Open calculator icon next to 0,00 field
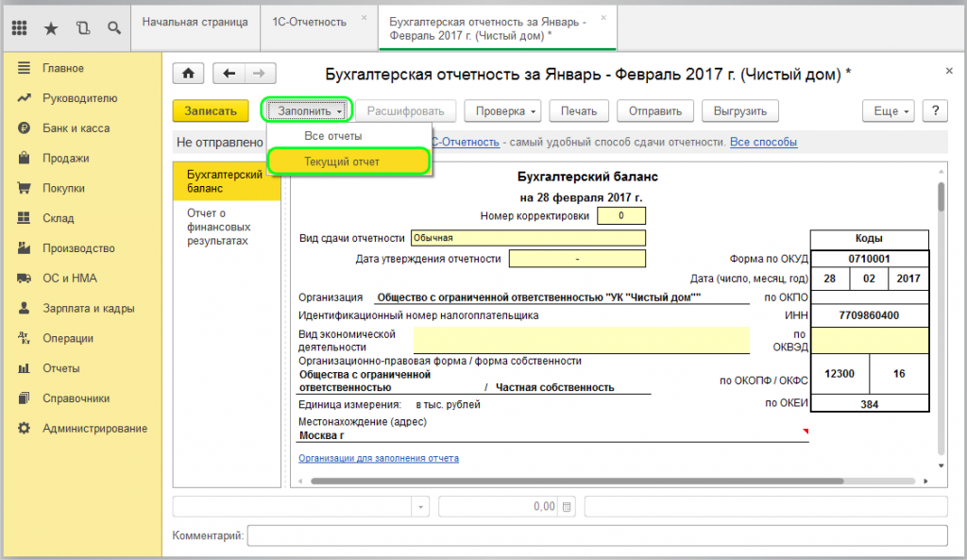The height and width of the screenshot is (560, 967). click(x=567, y=507)
